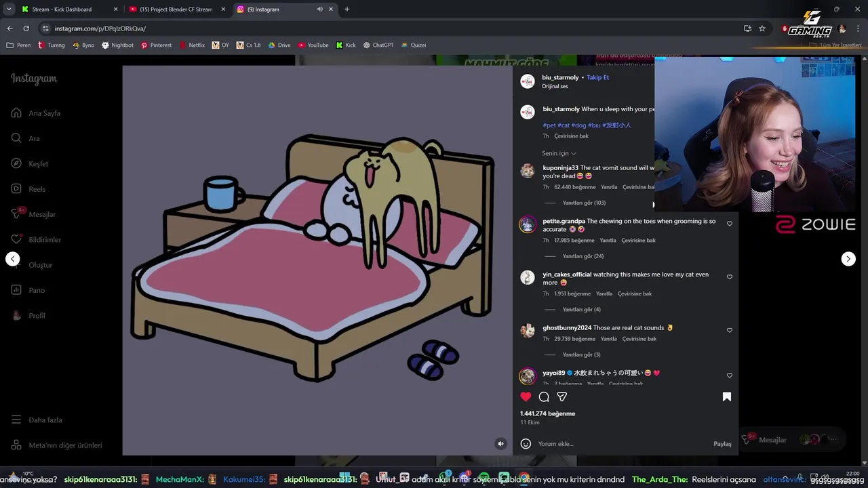Click Orijinal ses audio link
The width and height of the screenshot is (868, 488).
point(555,87)
